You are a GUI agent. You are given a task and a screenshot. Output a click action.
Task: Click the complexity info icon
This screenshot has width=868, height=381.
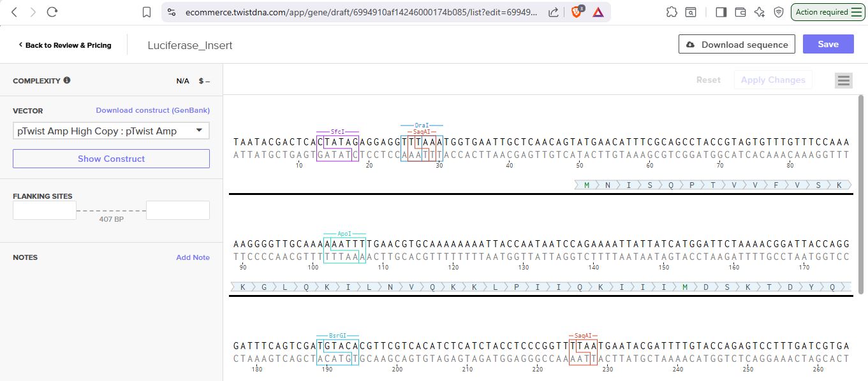pos(67,80)
